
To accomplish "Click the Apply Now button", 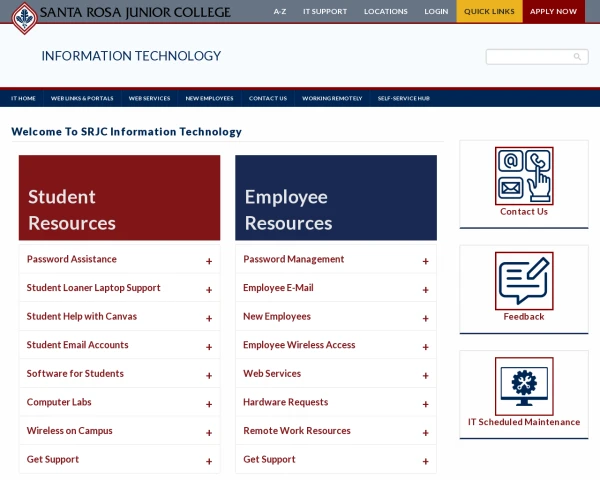I will tap(553, 11).
